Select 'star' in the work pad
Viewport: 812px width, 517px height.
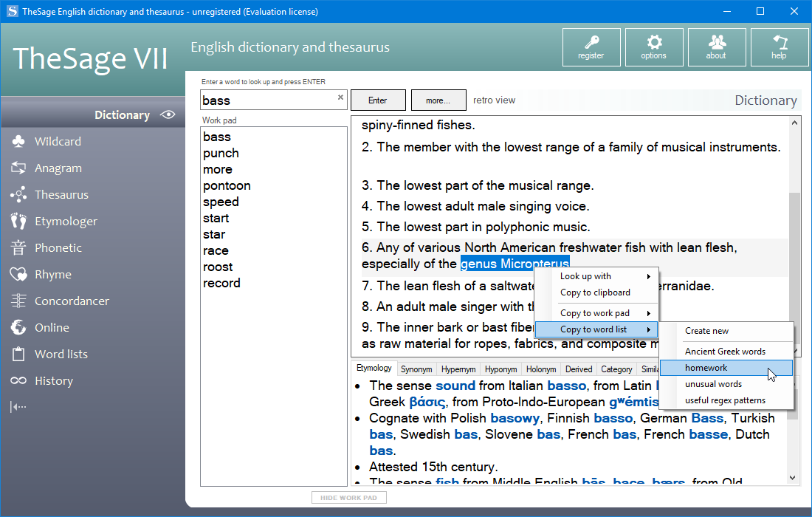coord(214,235)
